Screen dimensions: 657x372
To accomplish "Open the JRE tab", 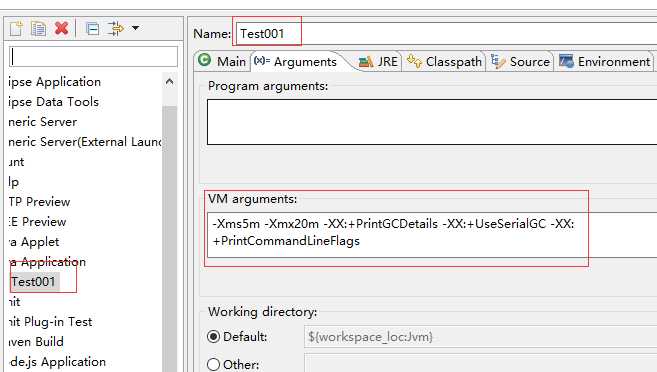I will point(378,62).
